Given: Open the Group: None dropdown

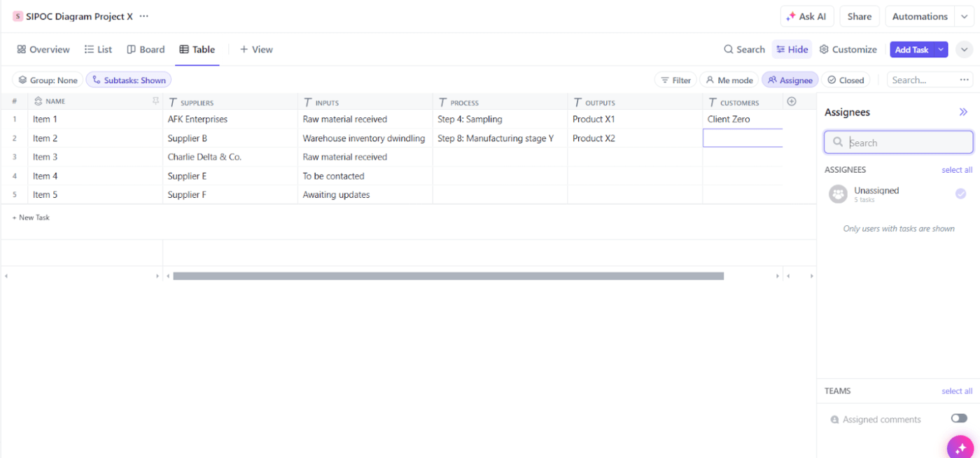Looking at the screenshot, I should 48,80.
